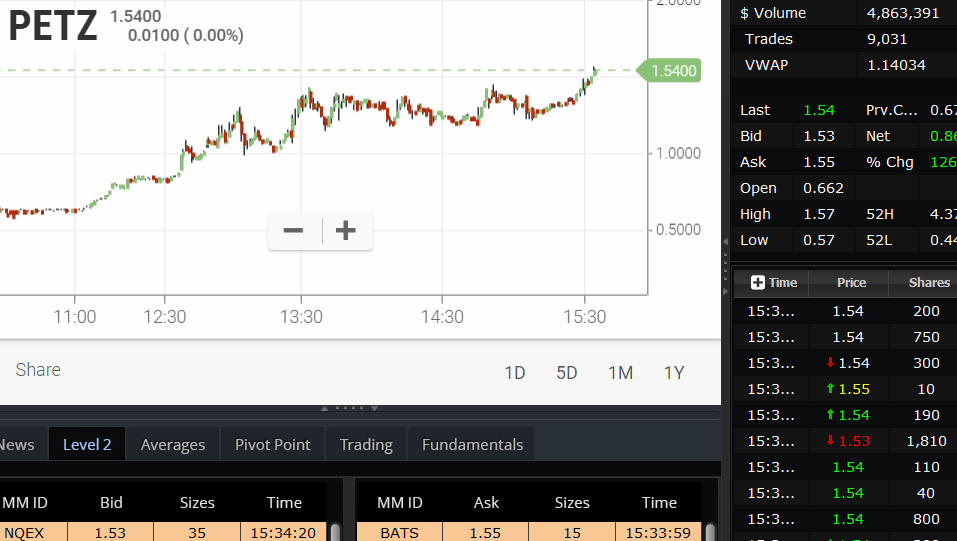Show the 1M chart range
This screenshot has width=957, height=541.
click(x=620, y=373)
